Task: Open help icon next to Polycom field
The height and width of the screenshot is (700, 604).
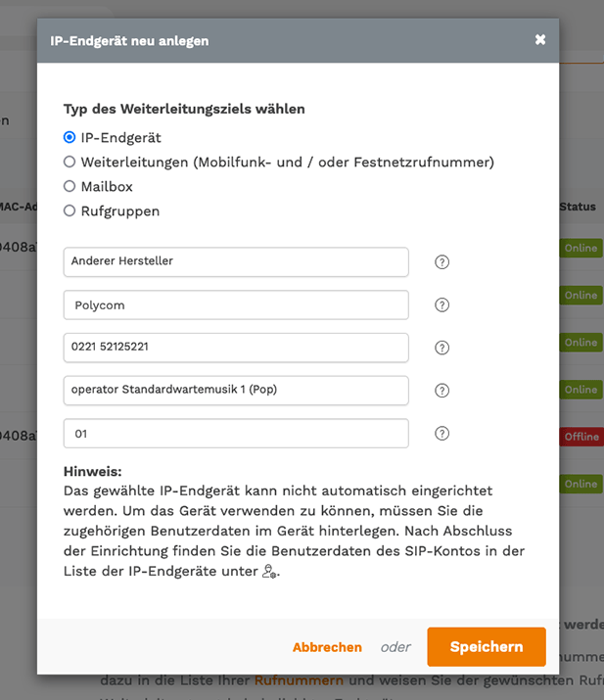Action: click(441, 304)
